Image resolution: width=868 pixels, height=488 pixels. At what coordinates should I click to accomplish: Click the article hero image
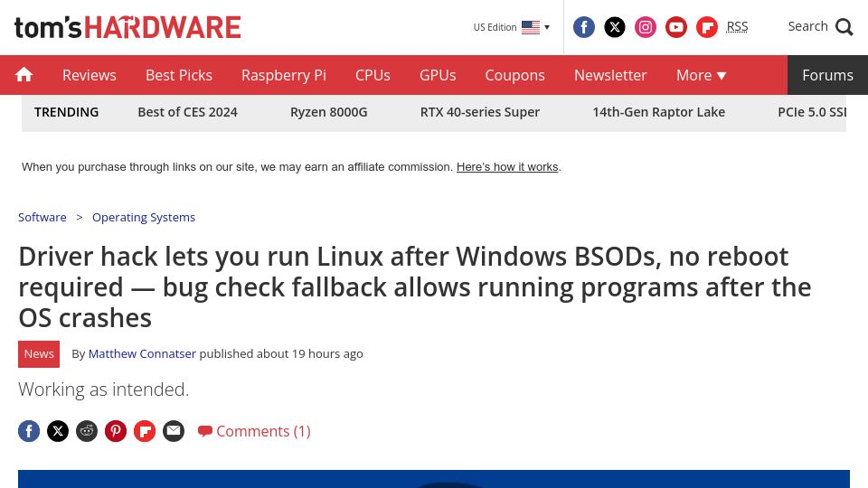434,479
